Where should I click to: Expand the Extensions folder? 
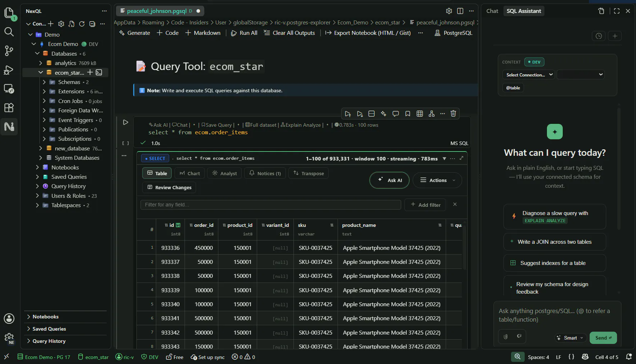[44, 92]
